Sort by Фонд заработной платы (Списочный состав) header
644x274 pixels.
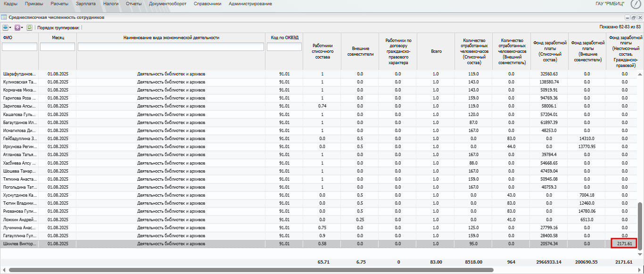[x=549, y=51]
